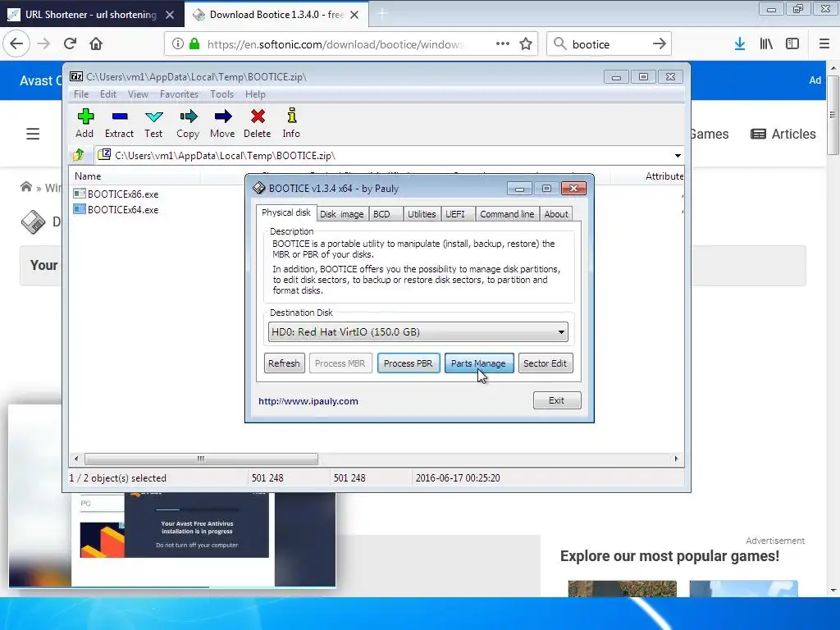Click the Add icon in 7-Zip toolbar

click(x=84, y=123)
